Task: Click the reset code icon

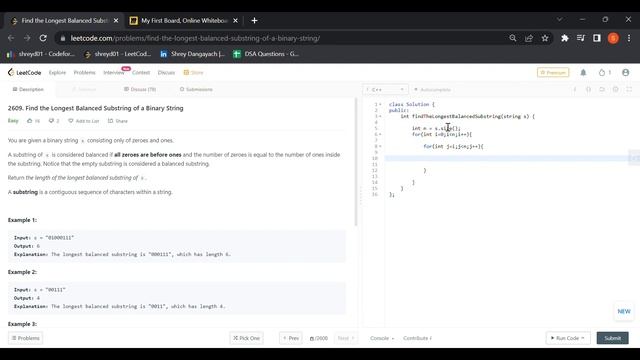Action: click(602, 89)
